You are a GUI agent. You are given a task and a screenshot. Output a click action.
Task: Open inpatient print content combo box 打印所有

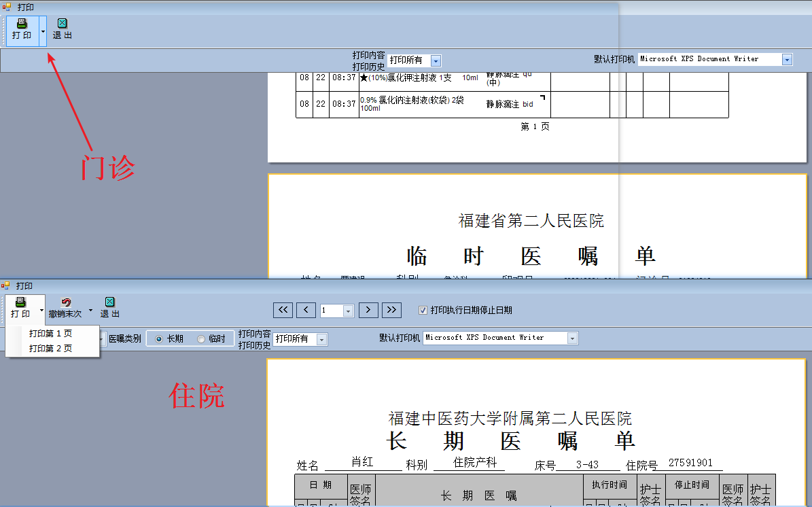click(300, 339)
